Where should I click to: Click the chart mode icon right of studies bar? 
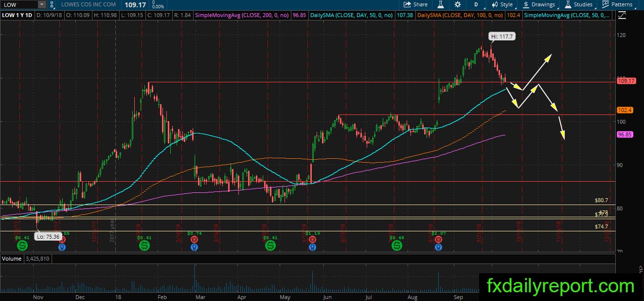point(622,15)
